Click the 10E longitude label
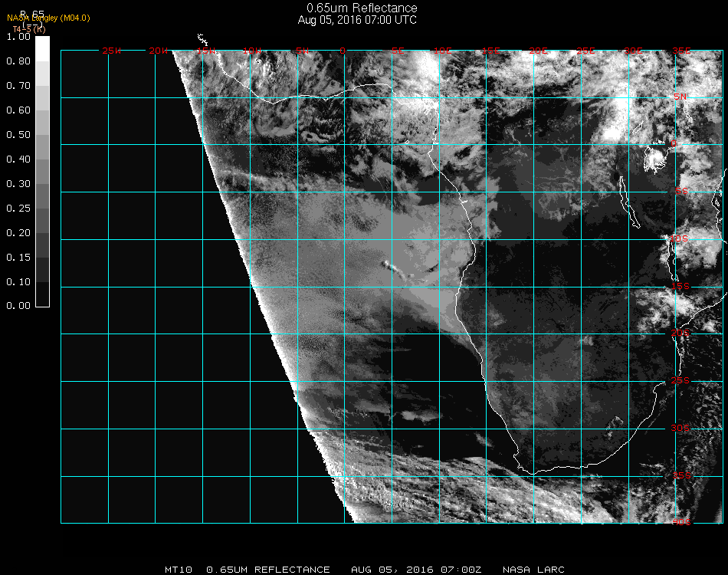Screen dimensions: 728x575 pos(442,51)
